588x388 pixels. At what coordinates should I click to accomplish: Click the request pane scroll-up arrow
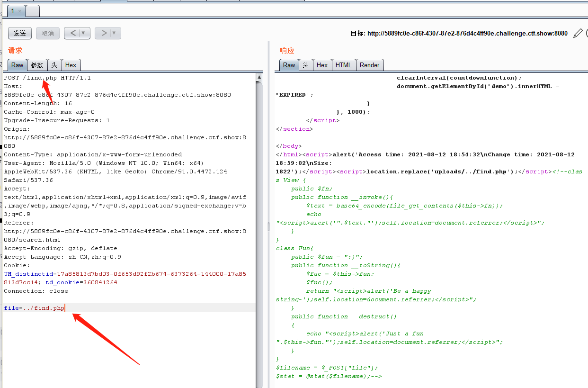[259, 77]
